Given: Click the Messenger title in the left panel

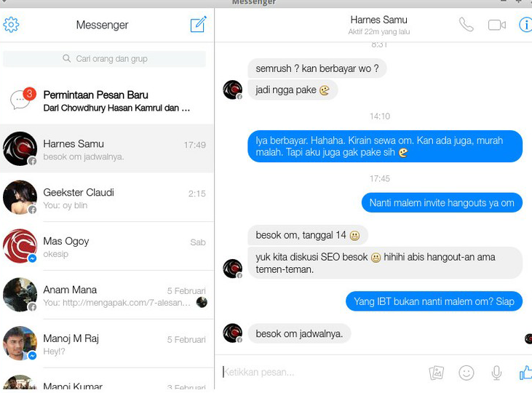Looking at the screenshot, I should click(x=102, y=25).
